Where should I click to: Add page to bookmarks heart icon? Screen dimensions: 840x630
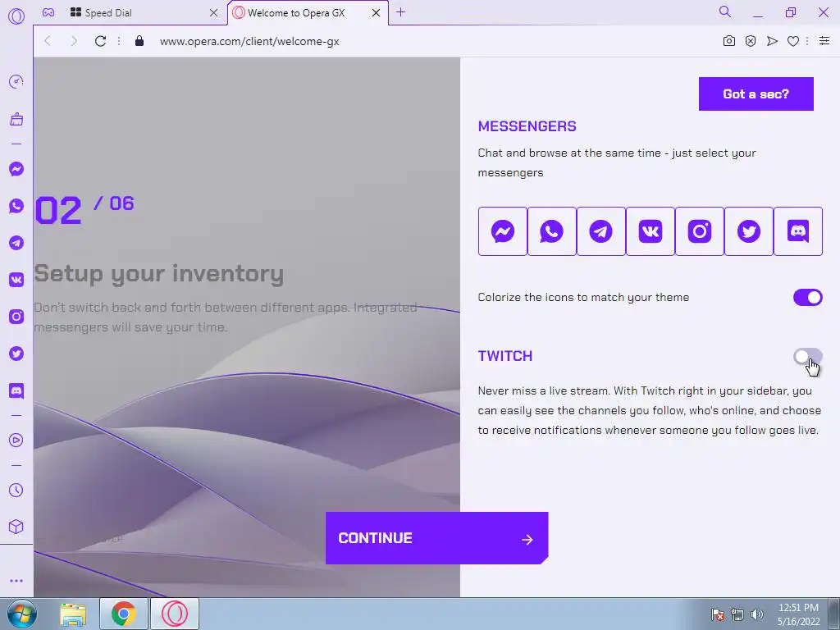793,41
